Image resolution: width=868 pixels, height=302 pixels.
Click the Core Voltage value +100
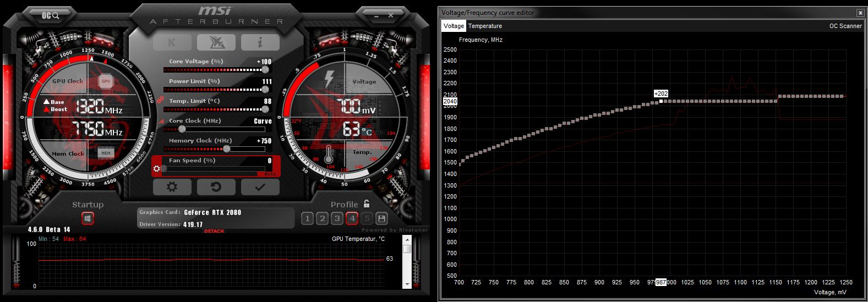tap(264, 62)
